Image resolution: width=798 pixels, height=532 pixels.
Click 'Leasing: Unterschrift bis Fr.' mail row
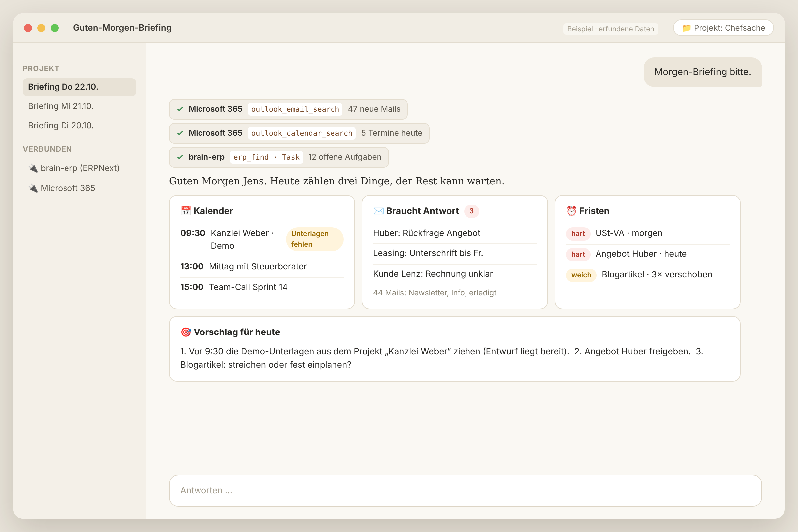[x=454, y=253]
